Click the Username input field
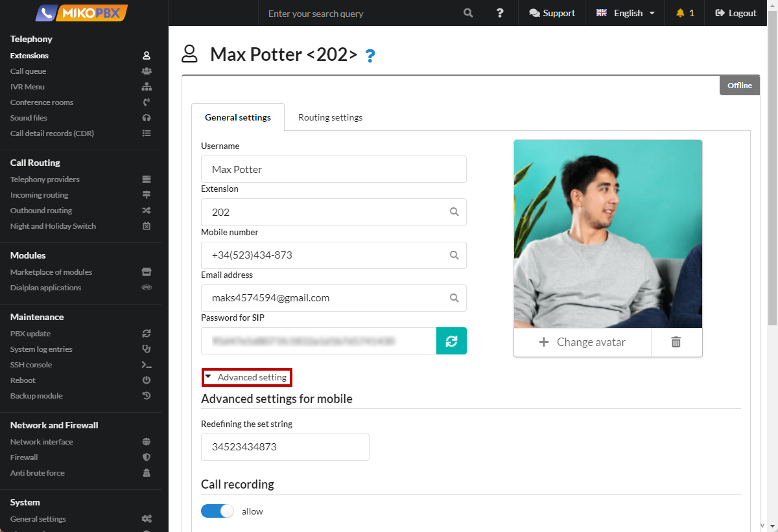The width and height of the screenshot is (778, 532). pyautogui.click(x=333, y=169)
